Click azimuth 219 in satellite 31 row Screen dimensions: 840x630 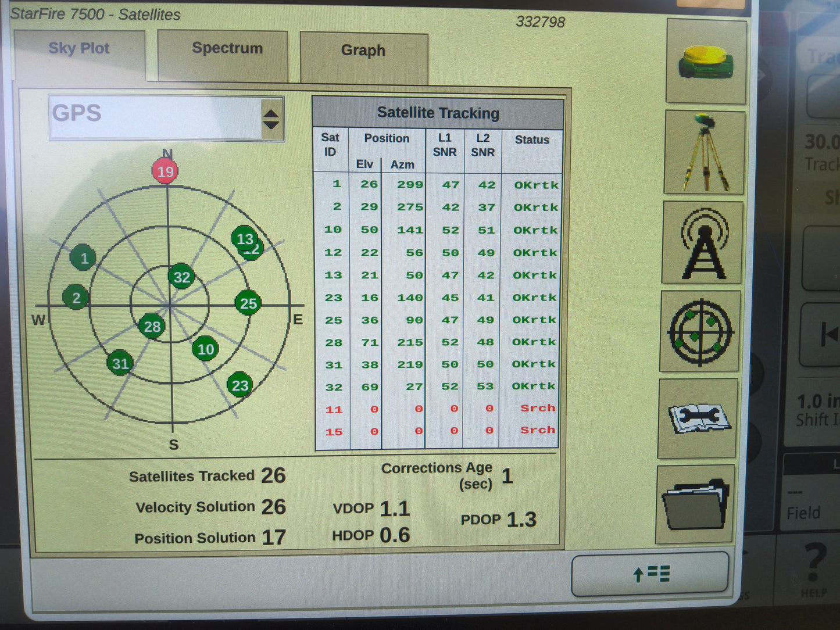[x=410, y=364]
